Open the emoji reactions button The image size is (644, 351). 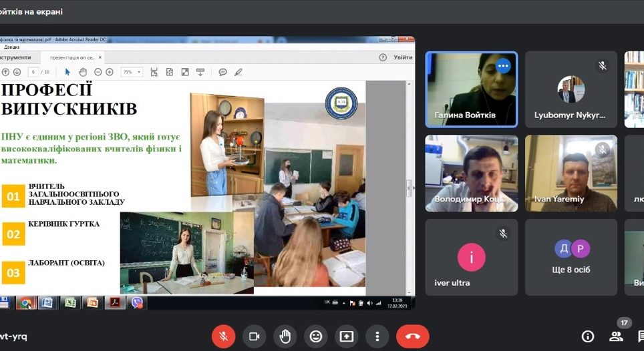[315, 336]
